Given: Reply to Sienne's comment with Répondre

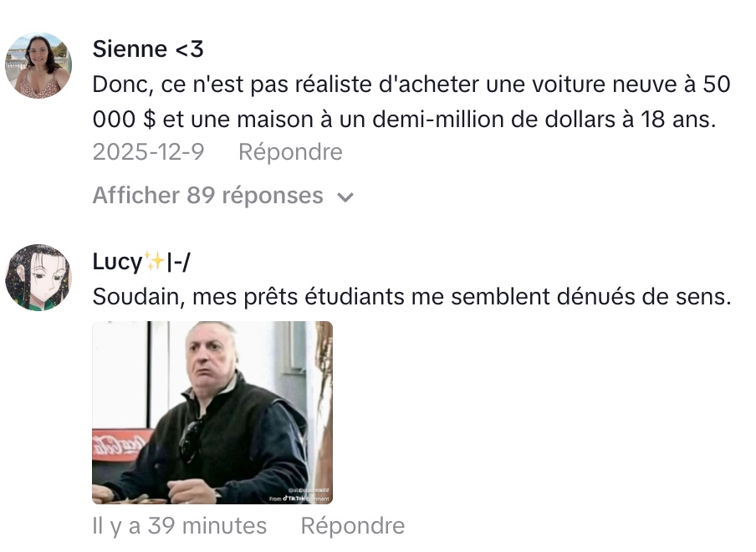Looking at the screenshot, I should [x=290, y=152].
